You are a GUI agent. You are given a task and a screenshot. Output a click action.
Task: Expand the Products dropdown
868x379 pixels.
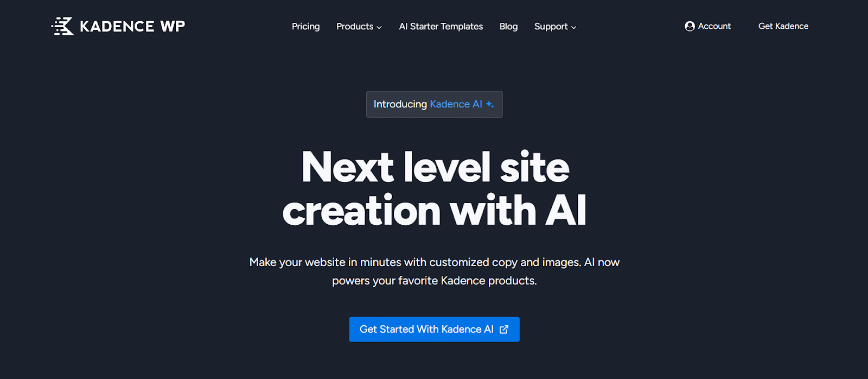359,26
